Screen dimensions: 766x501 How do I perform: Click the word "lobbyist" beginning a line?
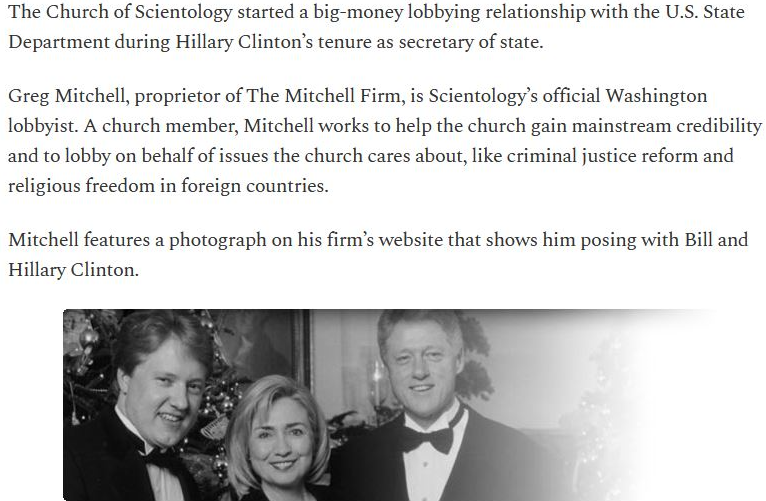43,126
